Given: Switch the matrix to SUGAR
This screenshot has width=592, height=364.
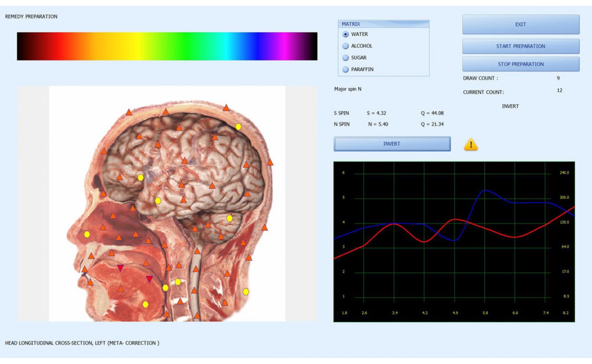Looking at the screenshot, I should click(x=346, y=58).
